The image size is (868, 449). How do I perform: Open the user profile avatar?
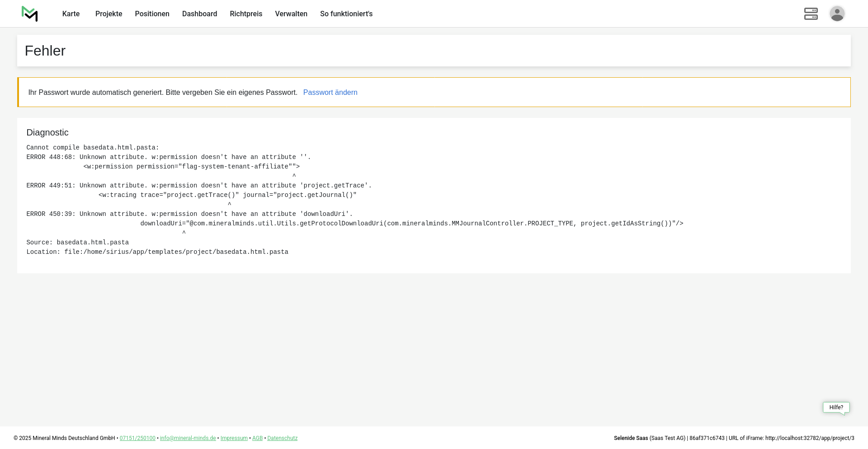coord(837,14)
